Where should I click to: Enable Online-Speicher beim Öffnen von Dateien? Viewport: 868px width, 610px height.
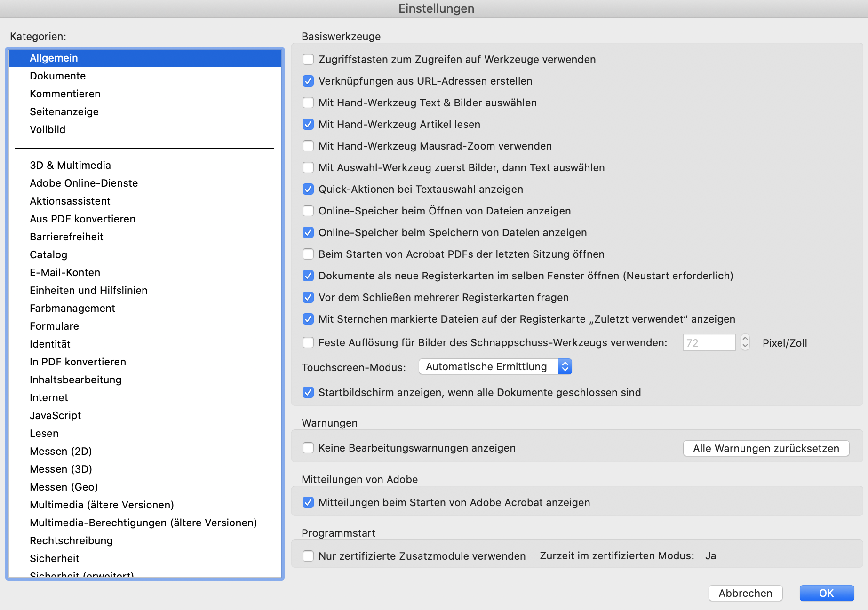point(308,211)
